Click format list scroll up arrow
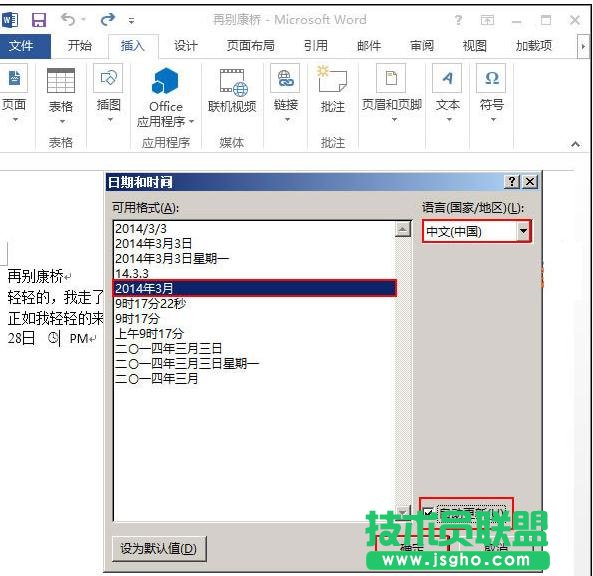This screenshot has width=593, height=576. pyautogui.click(x=403, y=229)
